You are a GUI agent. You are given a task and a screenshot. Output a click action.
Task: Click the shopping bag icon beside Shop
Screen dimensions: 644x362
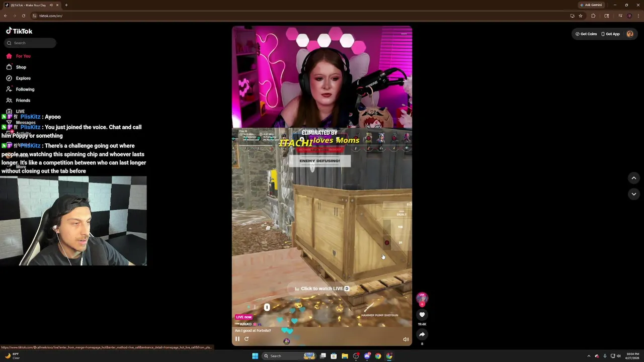coord(9,67)
